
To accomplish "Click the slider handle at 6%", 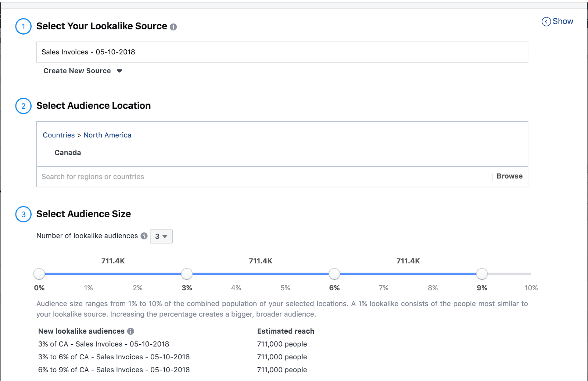I will [x=334, y=274].
